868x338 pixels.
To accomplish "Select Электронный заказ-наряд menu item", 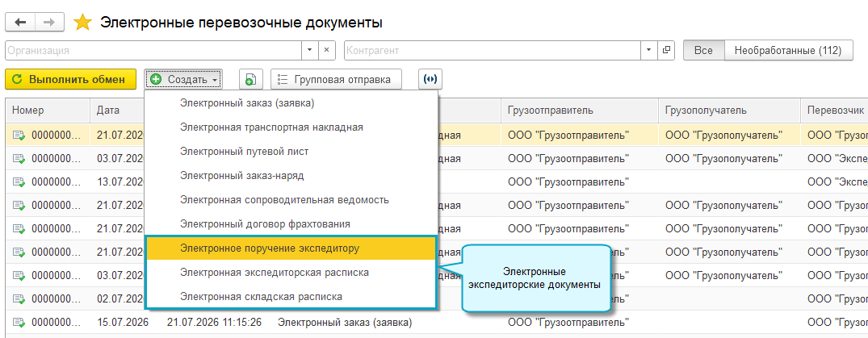I will pyautogui.click(x=291, y=176).
